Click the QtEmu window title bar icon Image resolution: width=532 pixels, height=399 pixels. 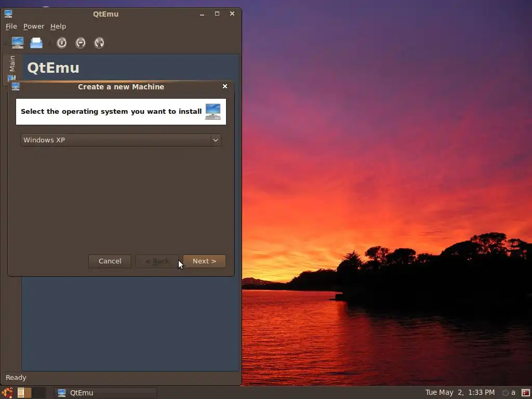(x=8, y=14)
